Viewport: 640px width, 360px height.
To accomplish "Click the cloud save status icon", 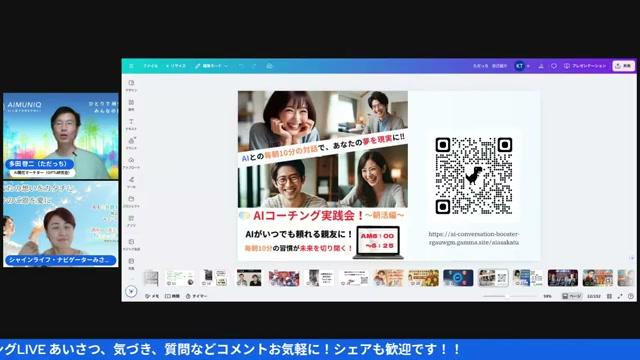I will (x=269, y=66).
